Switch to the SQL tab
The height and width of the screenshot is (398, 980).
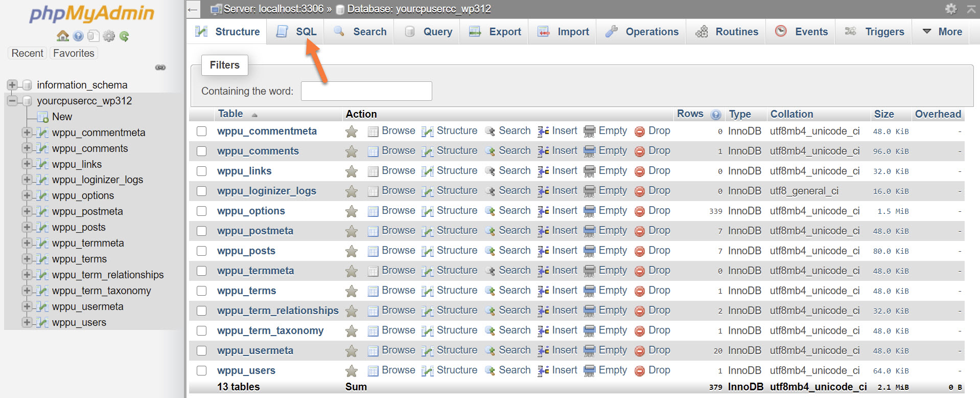coord(297,32)
